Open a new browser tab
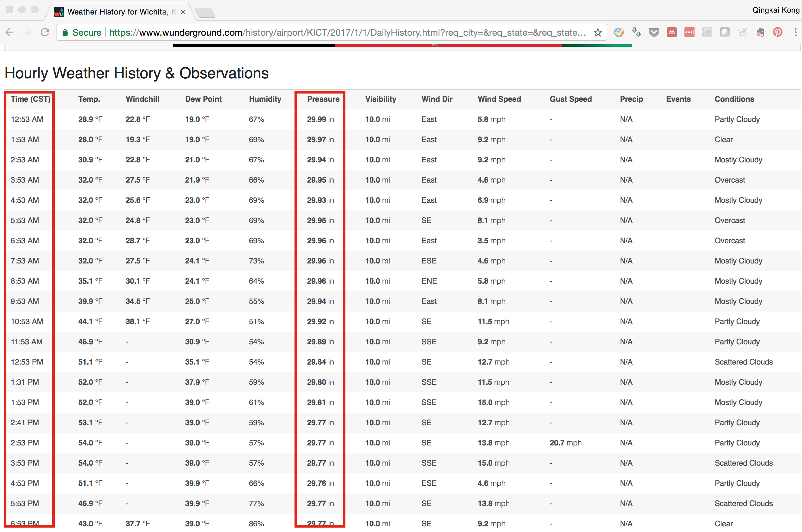802x532 pixels. (x=205, y=13)
